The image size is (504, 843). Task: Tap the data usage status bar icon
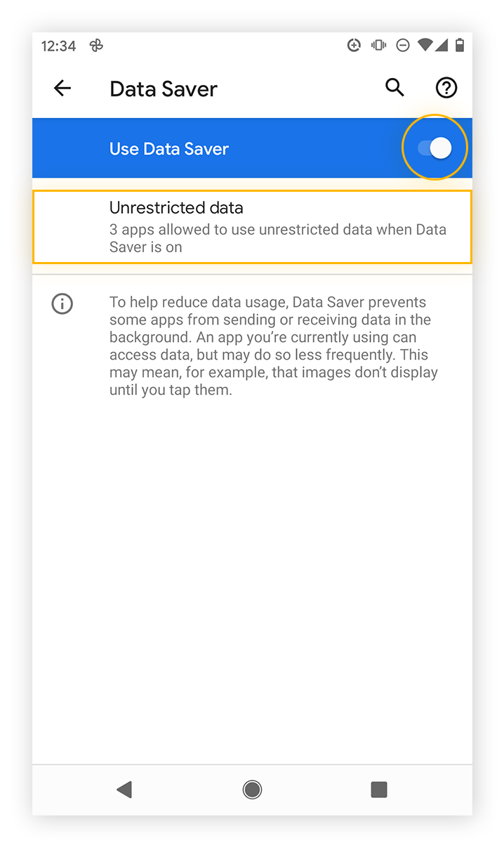click(353, 45)
